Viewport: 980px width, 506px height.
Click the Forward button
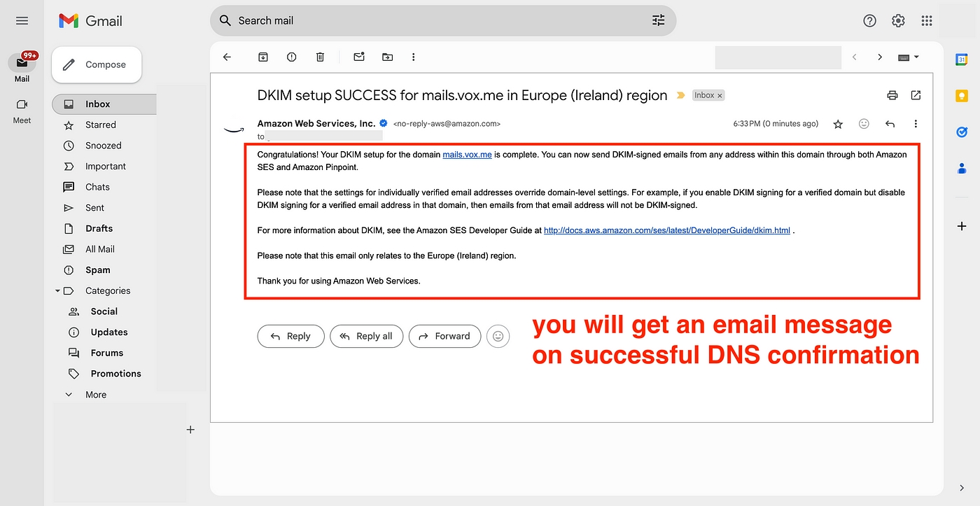[x=444, y=336]
